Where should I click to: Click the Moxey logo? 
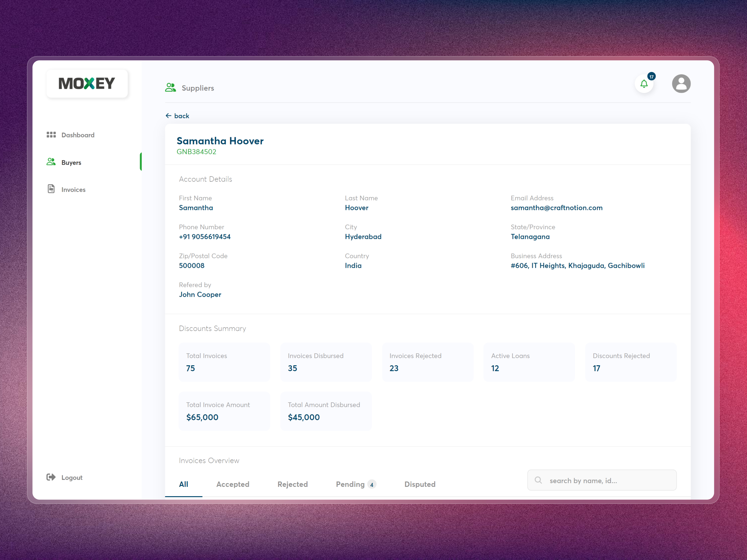coord(87,83)
